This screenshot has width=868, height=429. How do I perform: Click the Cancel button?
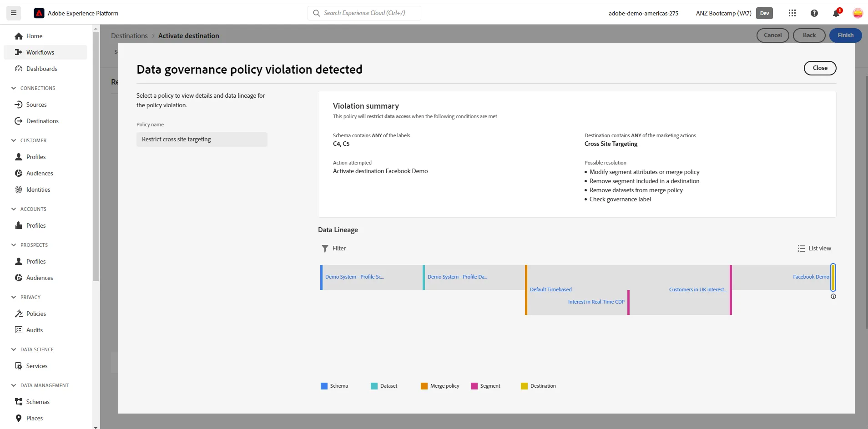pyautogui.click(x=772, y=35)
